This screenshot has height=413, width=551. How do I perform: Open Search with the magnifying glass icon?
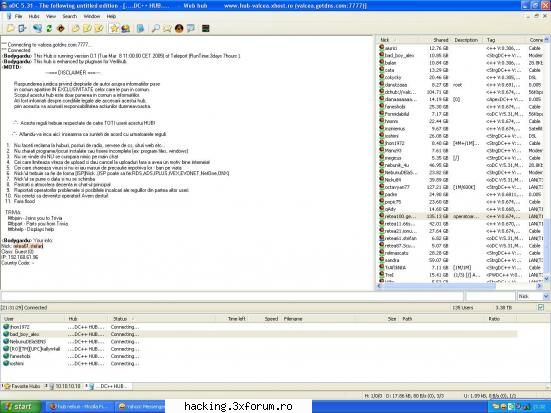click(x=155, y=28)
